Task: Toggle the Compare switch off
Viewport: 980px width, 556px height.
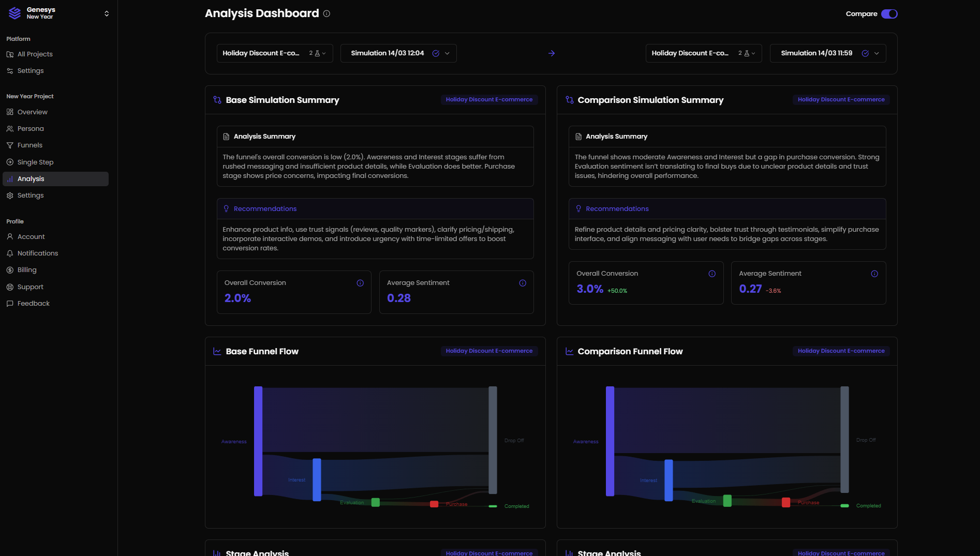Action: (x=889, y=14)
